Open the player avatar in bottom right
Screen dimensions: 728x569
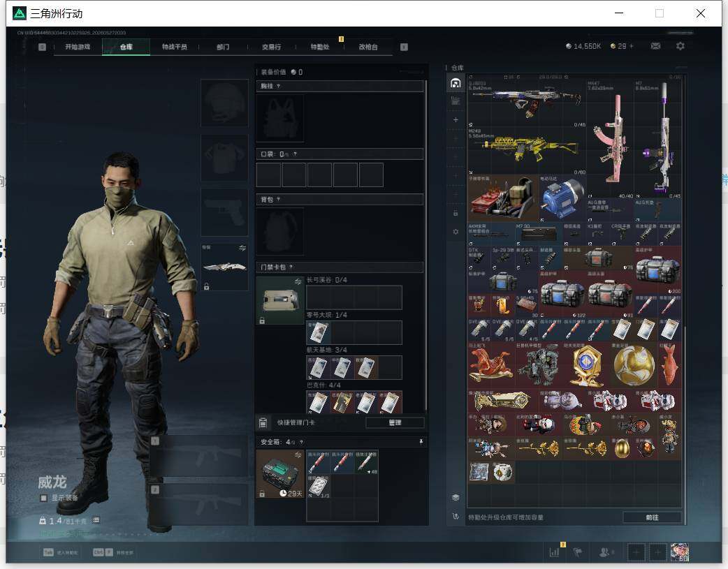click(680, 552)
